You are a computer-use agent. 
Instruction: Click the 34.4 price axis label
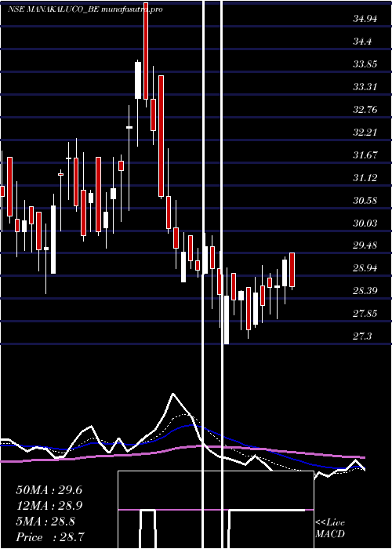[x=362, y=42]
